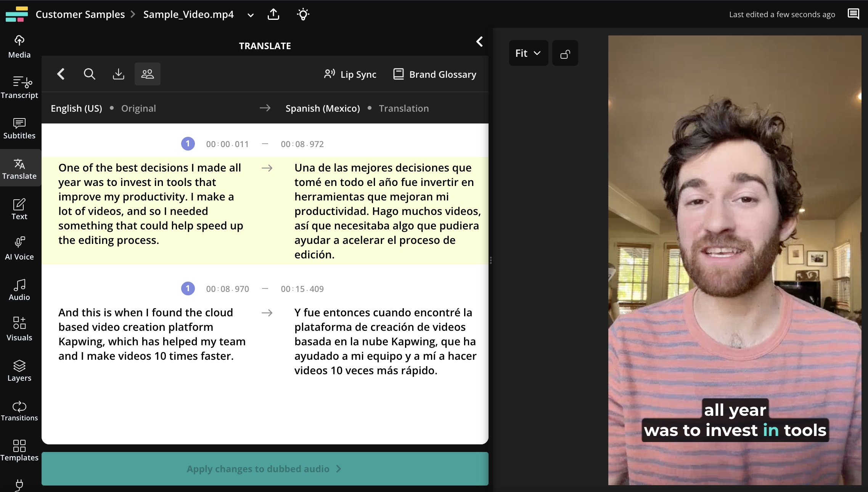868x492 pixels.
Task: Click the lightbulb tips icon
Action: coord(303,14)
